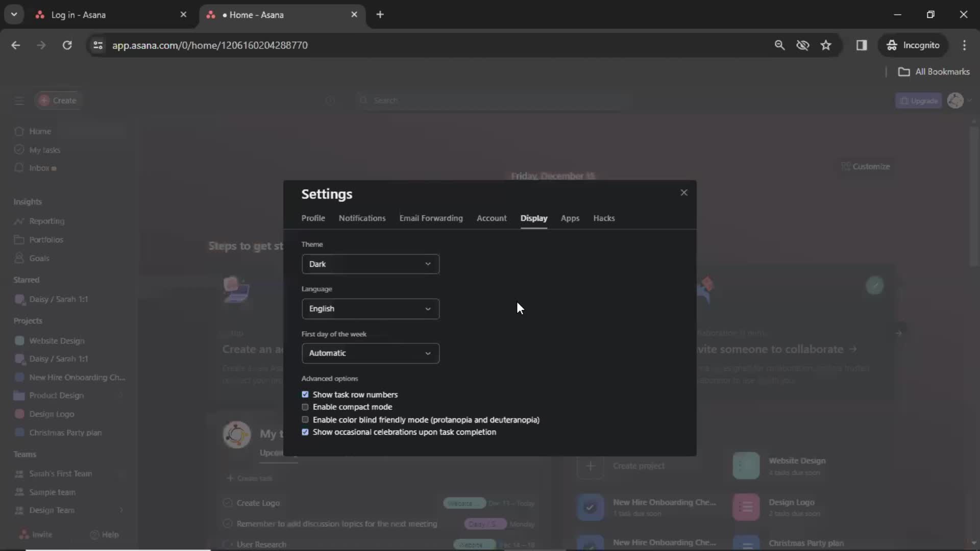Image resolution: width=980 pixels, height=551 pixels.
Task: Uncheck Show task row numbers
Action: (x=305, y=394)
